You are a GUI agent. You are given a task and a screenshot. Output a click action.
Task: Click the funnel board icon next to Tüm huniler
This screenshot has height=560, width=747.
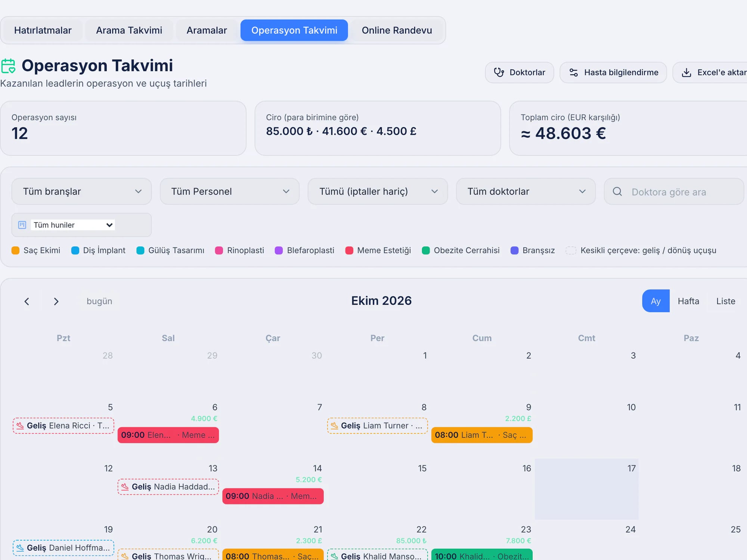coord(22,225)
